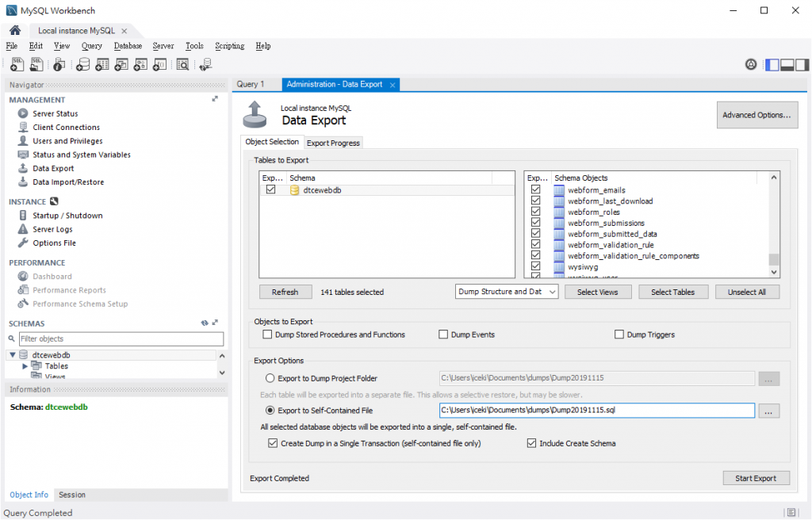Image resolution: width=812 pixels, height=520 pixels.
Task: Open Status and System Variables
Action: click(82, 155)
